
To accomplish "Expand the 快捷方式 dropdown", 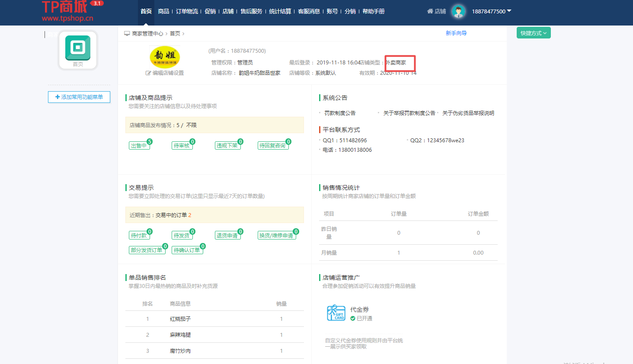I will click(x=533, y=33).
